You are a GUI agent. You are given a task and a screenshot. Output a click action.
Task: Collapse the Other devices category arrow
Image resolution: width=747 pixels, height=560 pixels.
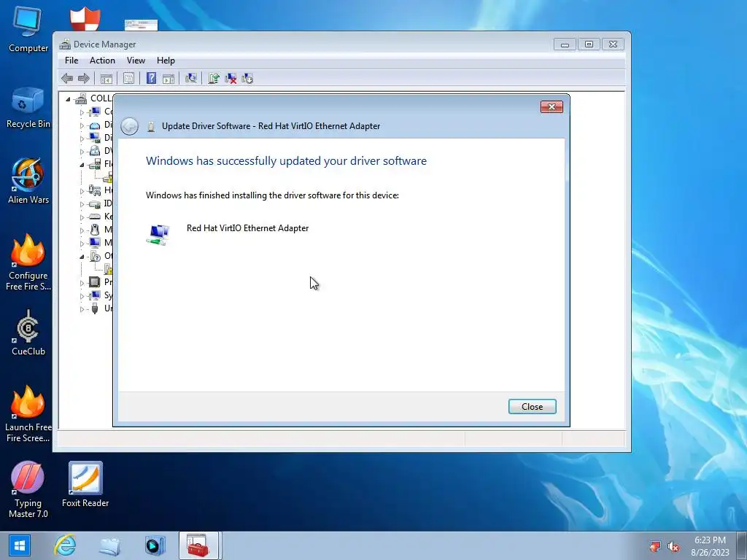click(x=82, y=257)
